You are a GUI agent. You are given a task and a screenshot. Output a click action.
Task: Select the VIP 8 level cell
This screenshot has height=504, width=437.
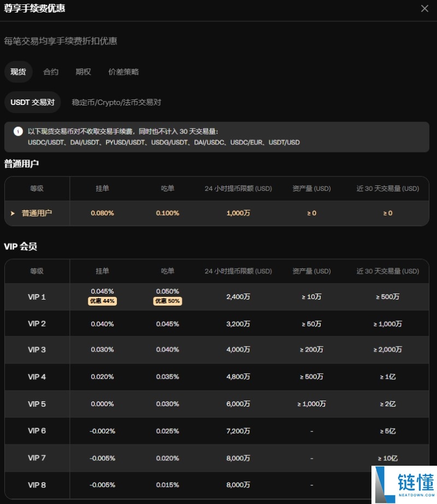[37, 485]
